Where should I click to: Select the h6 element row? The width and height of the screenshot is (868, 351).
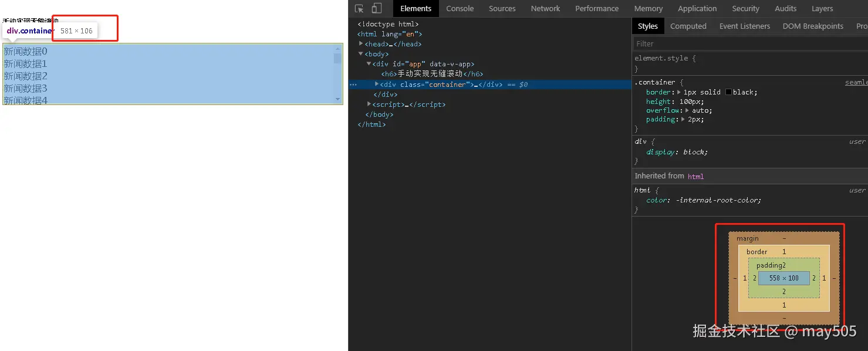tap(432, 74)
